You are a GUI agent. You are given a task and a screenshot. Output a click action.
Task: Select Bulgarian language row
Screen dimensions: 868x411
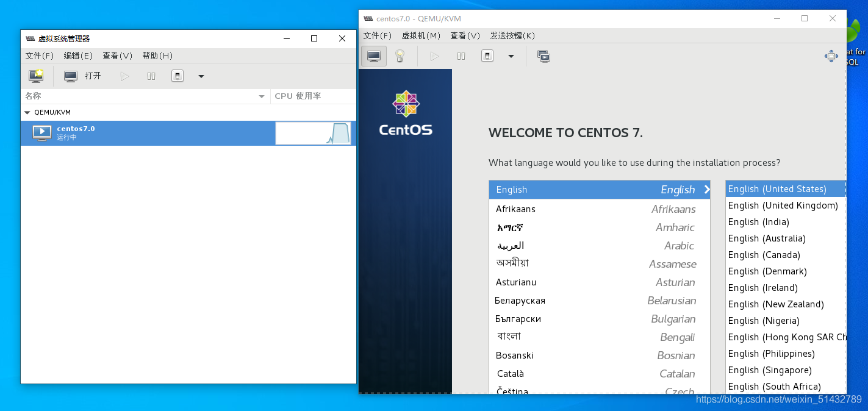(600, 319)
